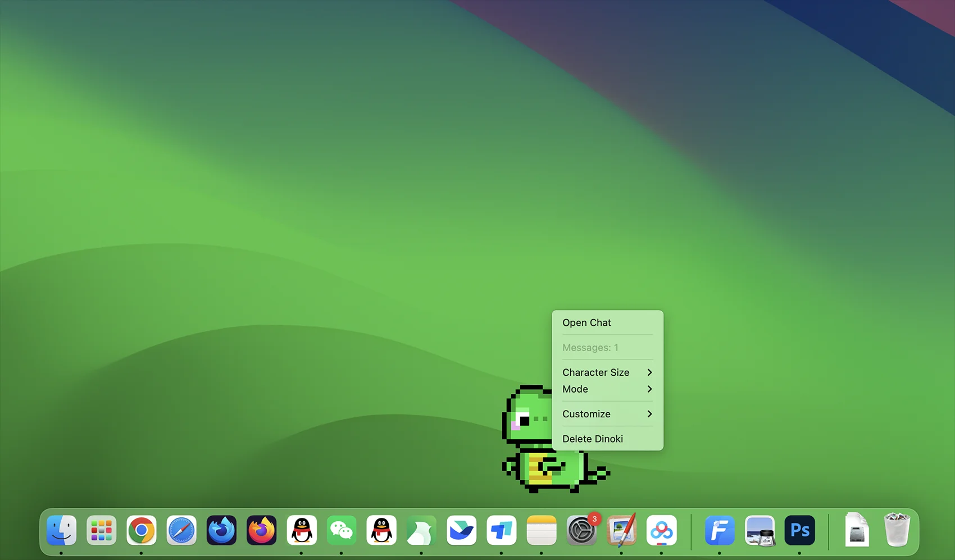Launch Adobe Photoshop from the Dock

pos(799,530)
